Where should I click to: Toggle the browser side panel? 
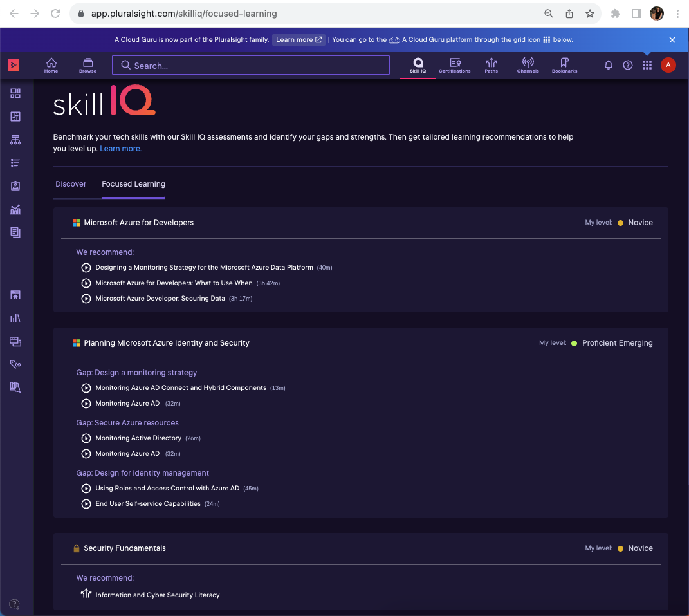[636, 14]
